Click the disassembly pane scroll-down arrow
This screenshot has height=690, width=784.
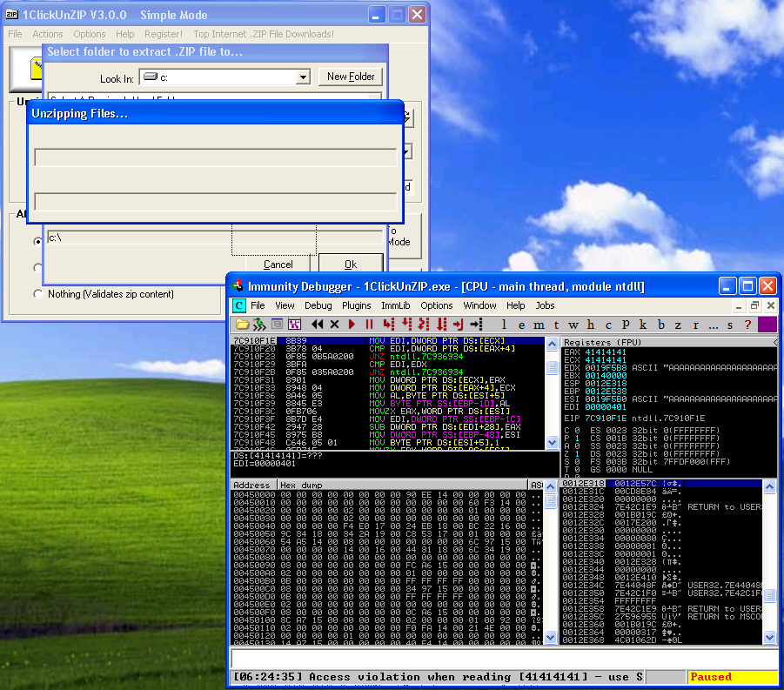pyautogui.click(x=552, y=442)
